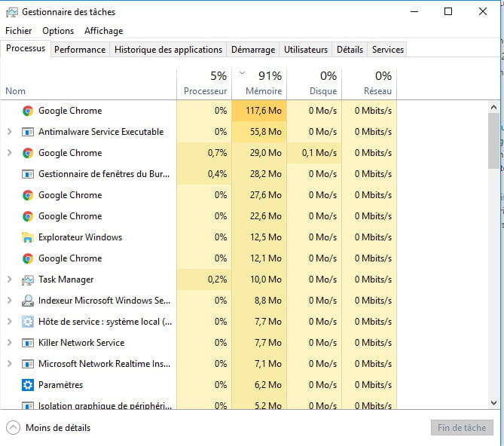The height and width of the screenshot is (446, 504).
Task: Click the 55,8 Mo memory value
Action: click(265, 132)
